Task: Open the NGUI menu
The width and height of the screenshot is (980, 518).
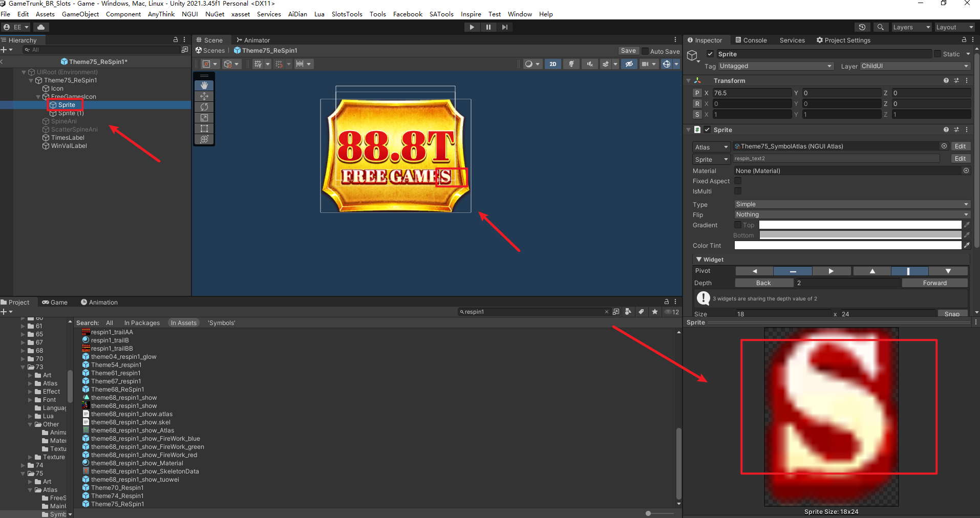Action: [189, 14]
